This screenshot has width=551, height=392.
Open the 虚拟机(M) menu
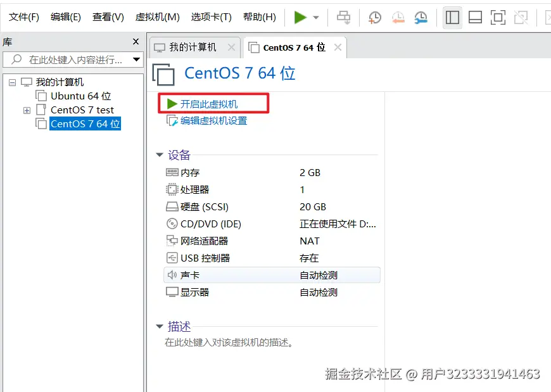(x=157, y=16)
